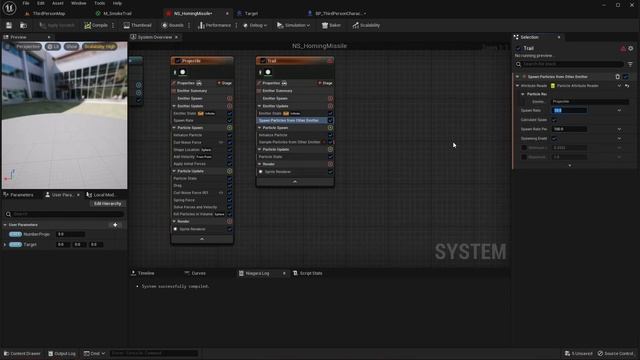Viewport: 640px width, 360px height.
Task: Toggle Sprite Renderer checkbox in Trail emitter
Action: (330, 172)
